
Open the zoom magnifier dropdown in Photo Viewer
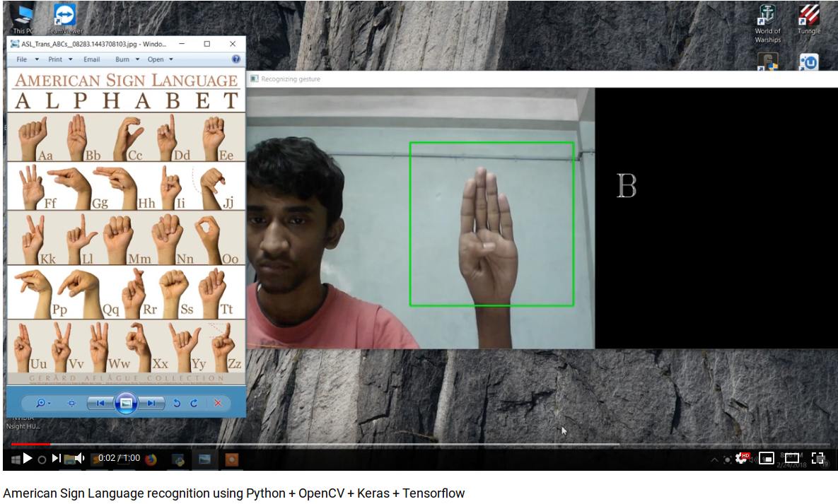pos(42,403)
